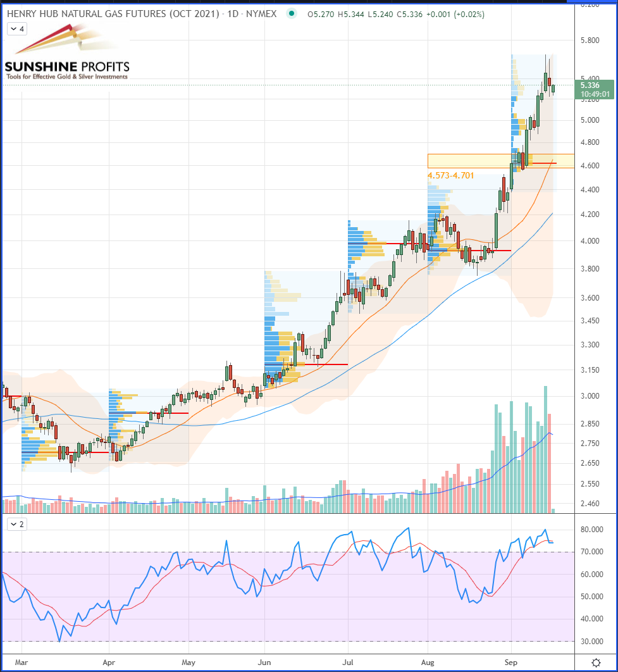The height and width of the screenshot is (672, 618).
Task: Click the yellow 4.573-4.701 support zone rectangle
Action: (500, 161)
